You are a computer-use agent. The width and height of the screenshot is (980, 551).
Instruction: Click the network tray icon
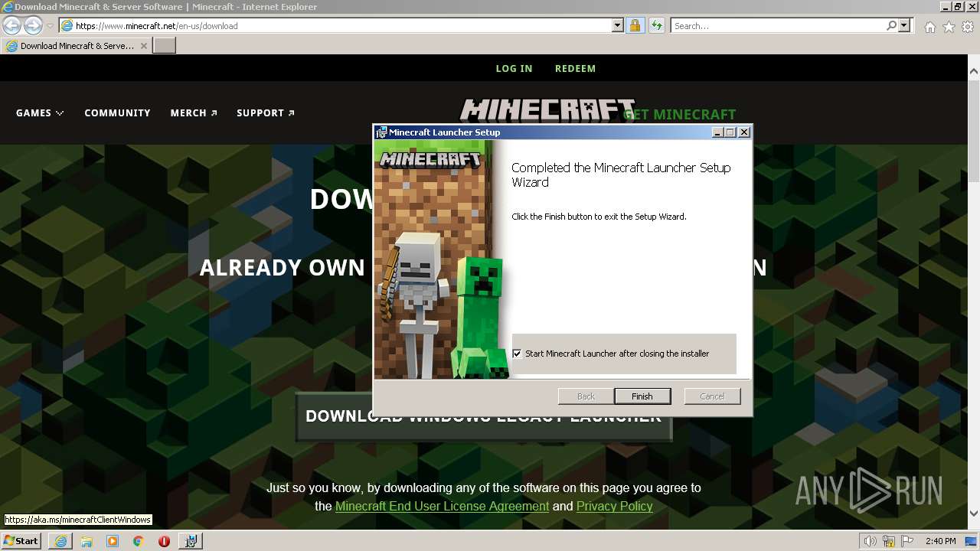(889, 541)
